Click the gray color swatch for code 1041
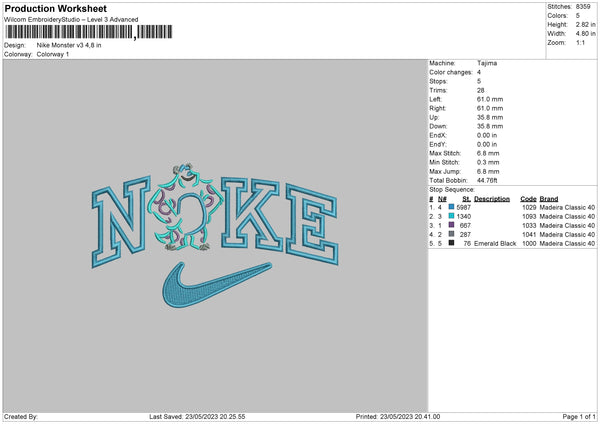The width and height of the screenshot is (600, 424). (452, 234)
